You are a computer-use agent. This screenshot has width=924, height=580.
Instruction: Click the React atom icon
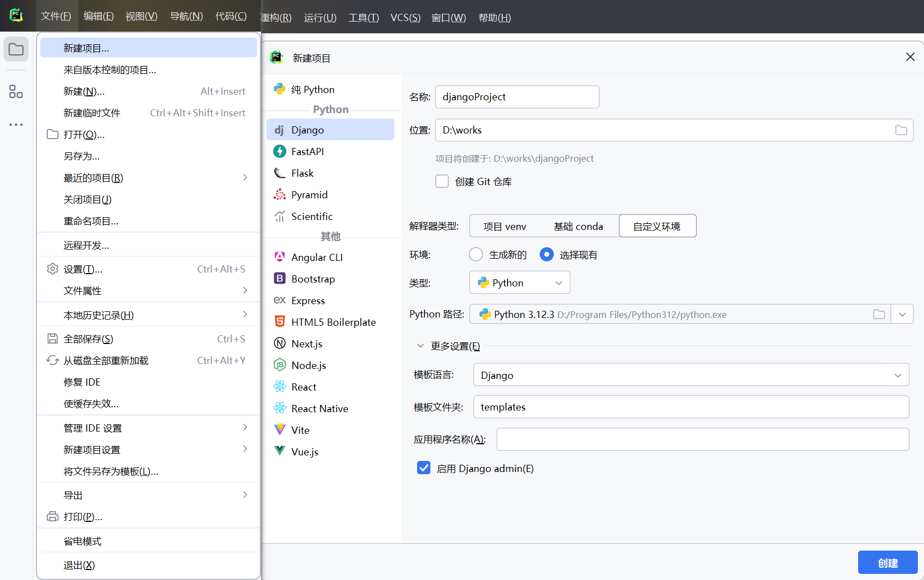[280, 387]
